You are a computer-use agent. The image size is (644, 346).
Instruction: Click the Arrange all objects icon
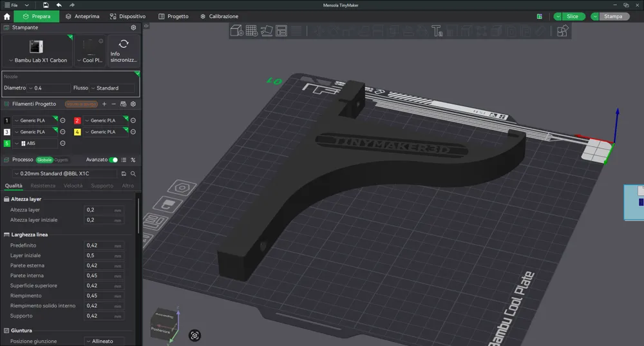pos(281,31)
